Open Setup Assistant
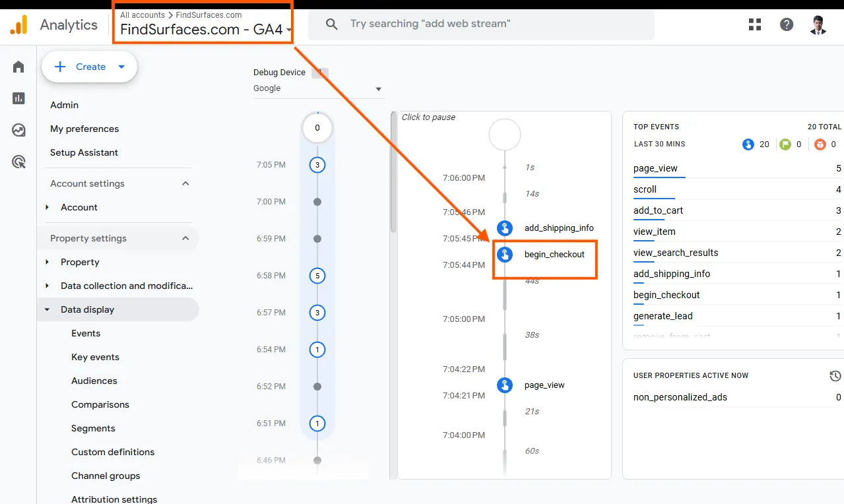Image resolution: width=844 pixels, height=504 pixels. tap(84, 152)
